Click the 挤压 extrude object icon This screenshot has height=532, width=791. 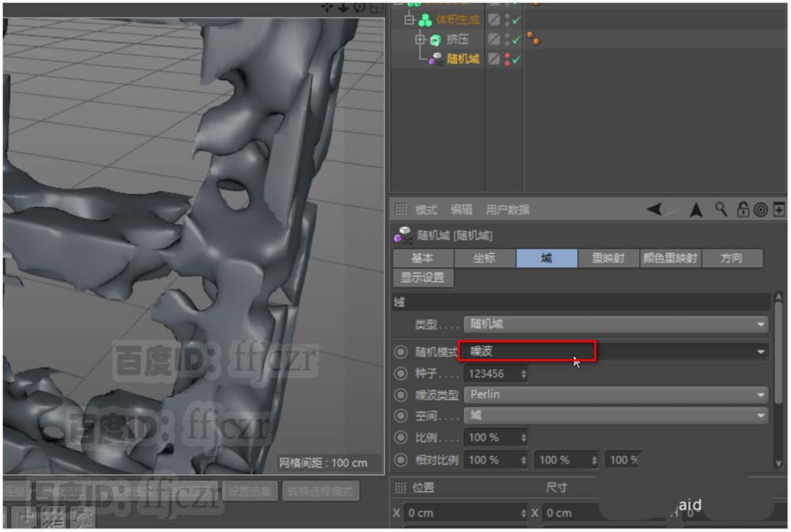click(x=435, y=40)
